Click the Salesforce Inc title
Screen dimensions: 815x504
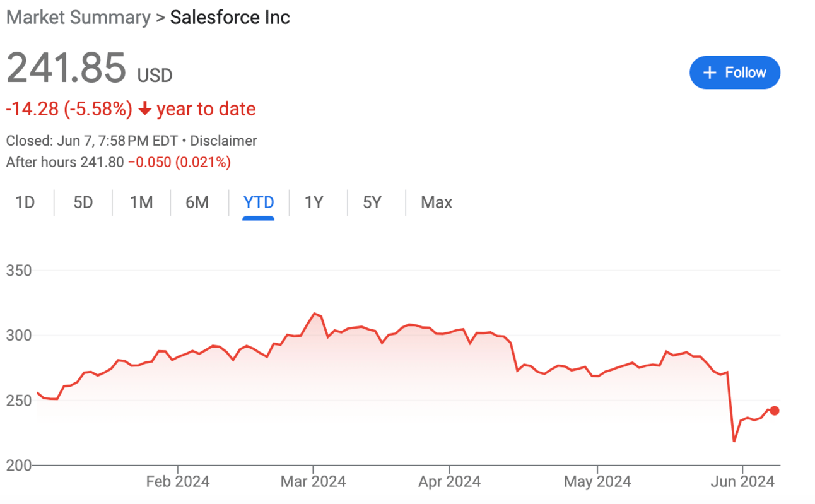(x=230, y=17)
